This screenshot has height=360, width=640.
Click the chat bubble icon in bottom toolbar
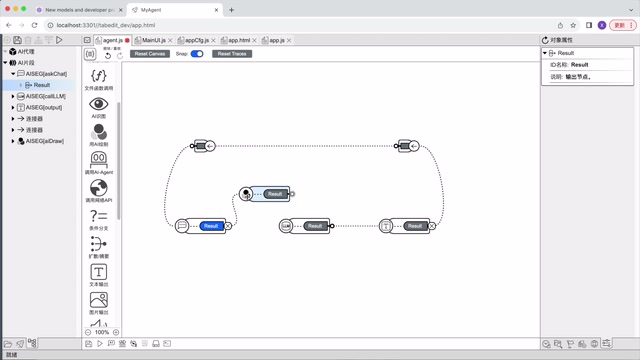tap(111, 344)
